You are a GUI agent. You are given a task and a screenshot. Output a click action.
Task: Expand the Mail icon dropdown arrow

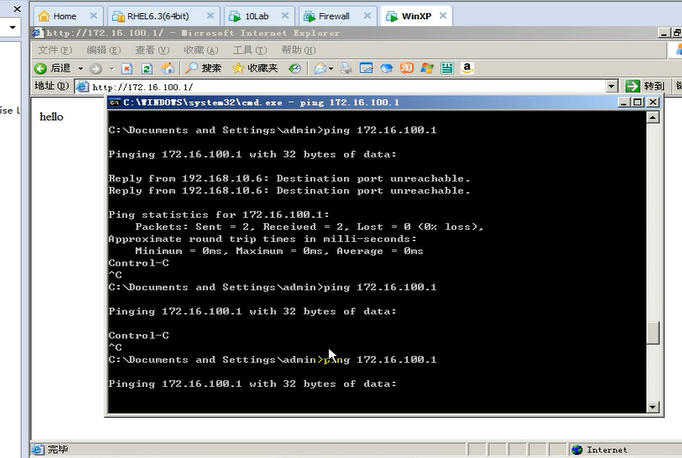(x=331, y=69)
